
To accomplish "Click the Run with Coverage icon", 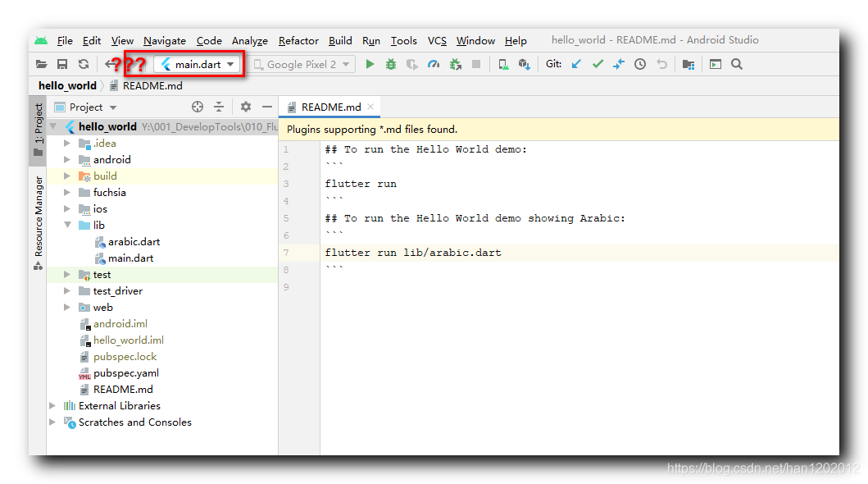I will point(411,64).
